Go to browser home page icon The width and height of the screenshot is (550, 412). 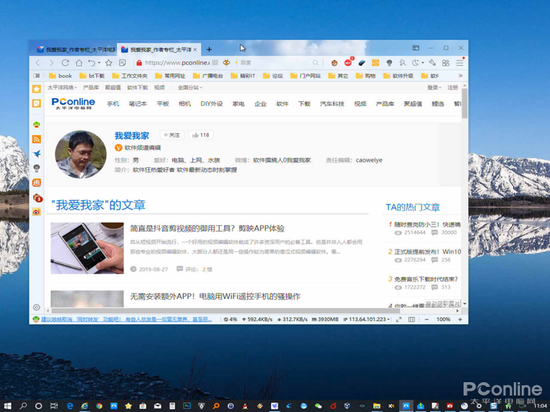click(79, 63)
